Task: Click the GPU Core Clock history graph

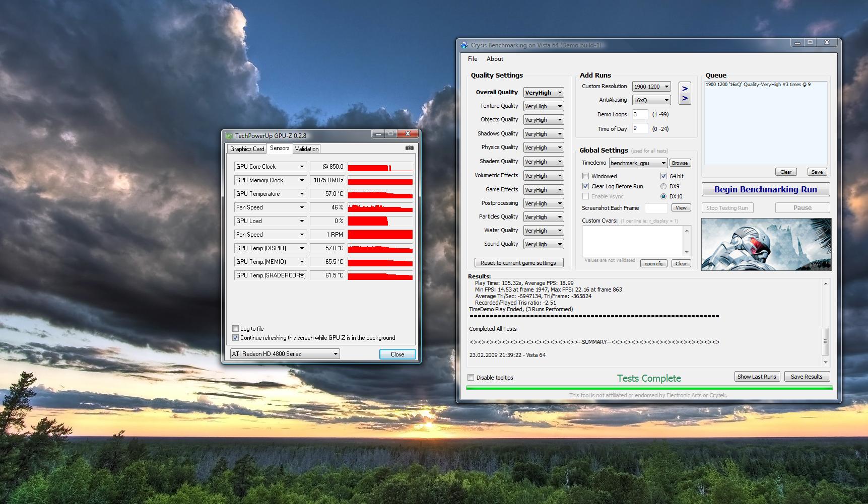Action: 380,167
